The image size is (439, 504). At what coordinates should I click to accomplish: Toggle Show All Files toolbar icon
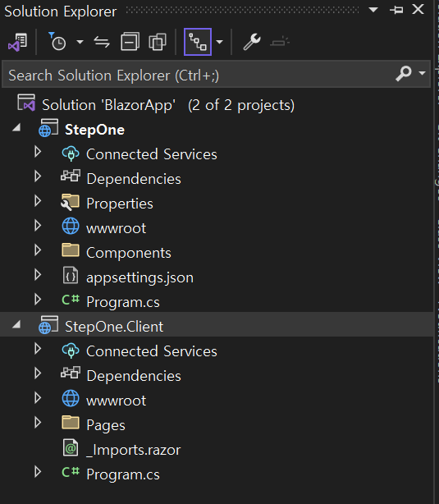tap(158, 42)
